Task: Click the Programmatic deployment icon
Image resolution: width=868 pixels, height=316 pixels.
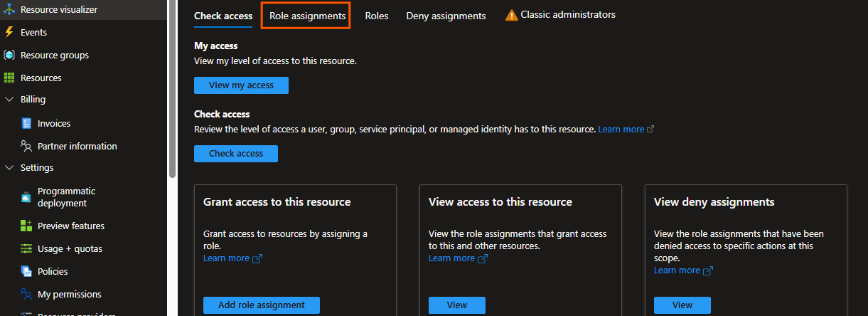Action: point(26,197)
